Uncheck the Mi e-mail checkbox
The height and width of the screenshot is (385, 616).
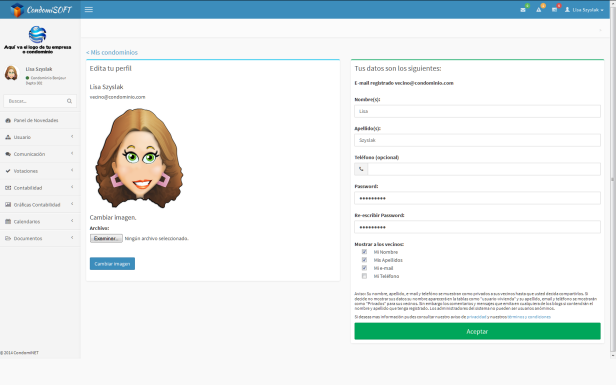[364, 268]
